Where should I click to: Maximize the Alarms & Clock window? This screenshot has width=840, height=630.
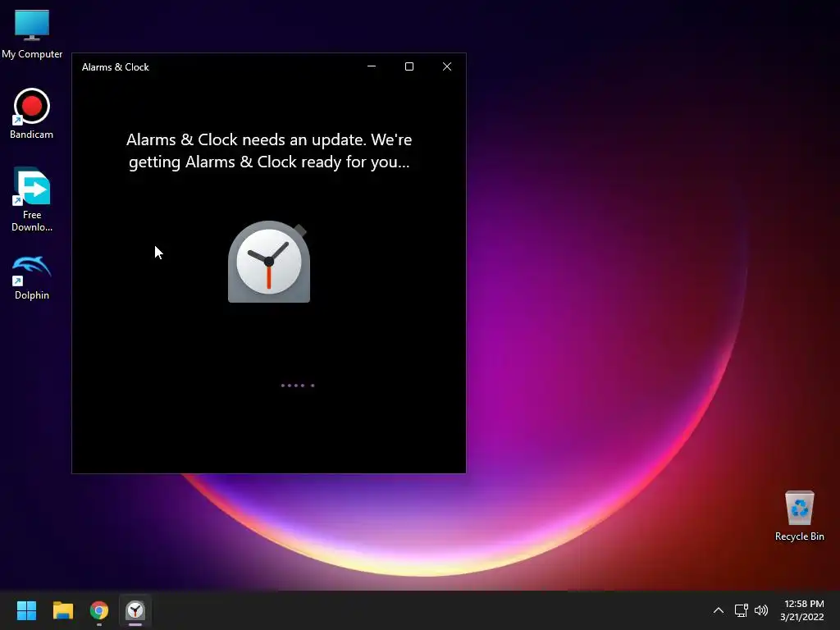(x=409, y=66)
